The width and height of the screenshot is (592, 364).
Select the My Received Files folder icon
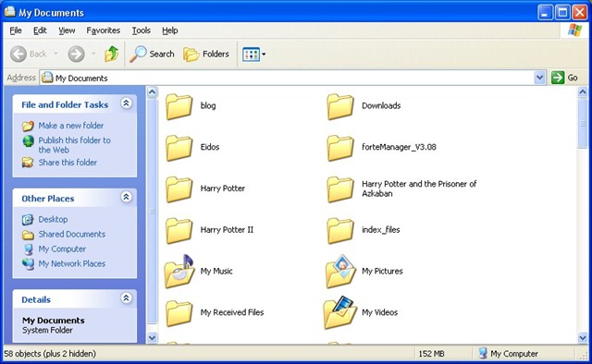tap(179, 313)
